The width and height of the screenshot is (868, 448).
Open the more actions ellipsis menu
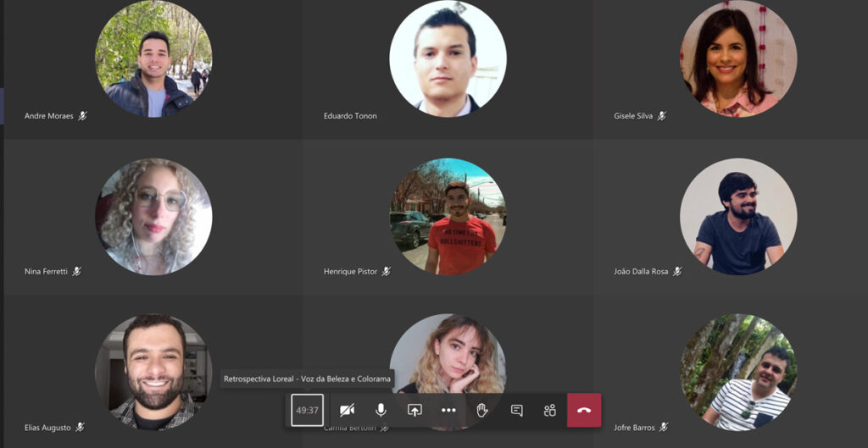point(448,411)
